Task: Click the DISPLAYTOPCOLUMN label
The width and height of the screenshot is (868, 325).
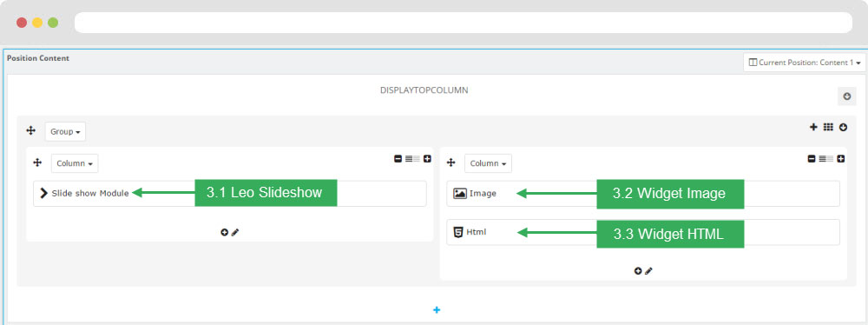Action: coord(424,90)
